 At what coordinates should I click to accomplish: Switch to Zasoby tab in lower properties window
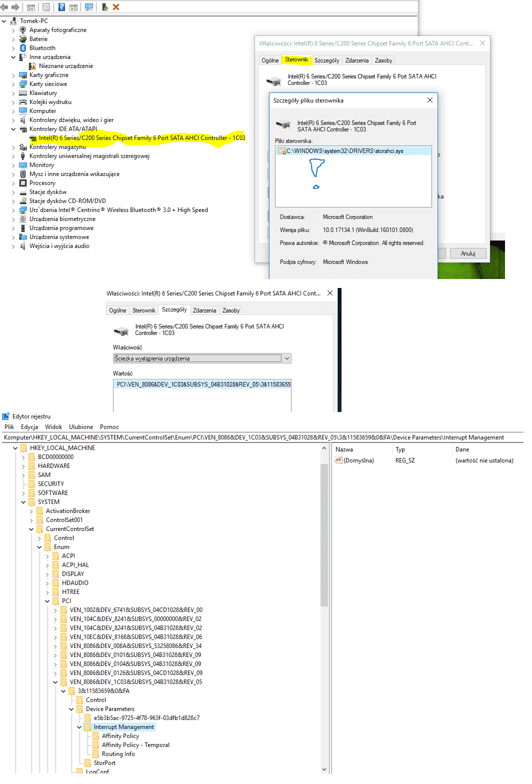coord(231,310)
